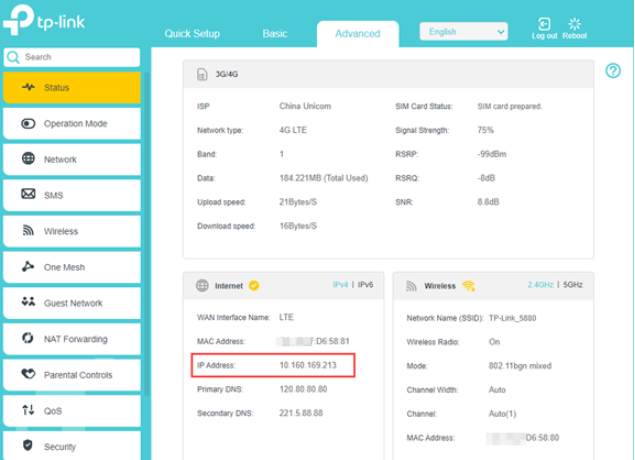Viewport: 635px width, 460px height.
Task: Click the SMS envelope icon
Action: point(28,194)
